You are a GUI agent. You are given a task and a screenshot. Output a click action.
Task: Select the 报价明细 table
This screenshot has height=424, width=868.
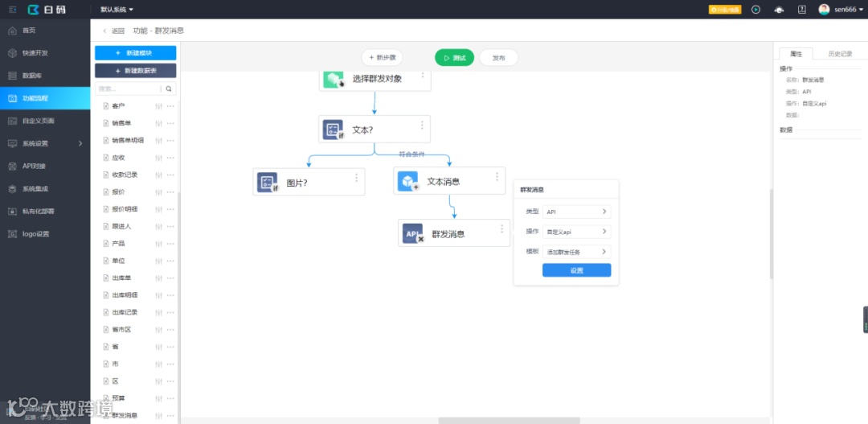[125, 209]
